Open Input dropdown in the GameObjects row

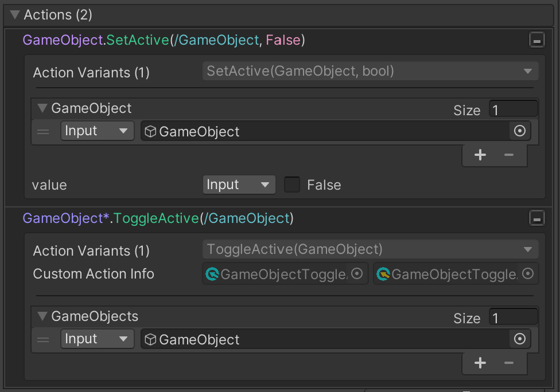(97, 339)
